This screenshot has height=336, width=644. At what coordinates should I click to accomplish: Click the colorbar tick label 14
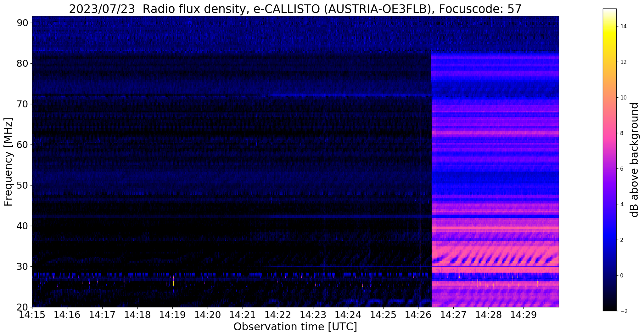pos(623,26)
